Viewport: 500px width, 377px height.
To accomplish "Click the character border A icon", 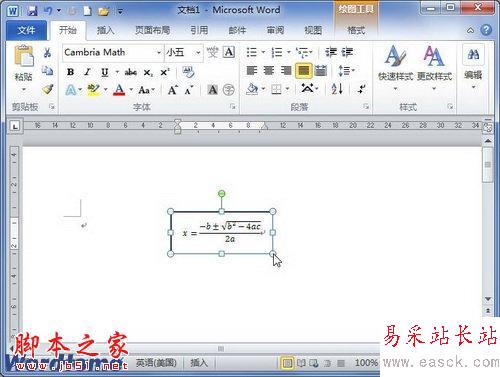I will (x=229, y=52).
